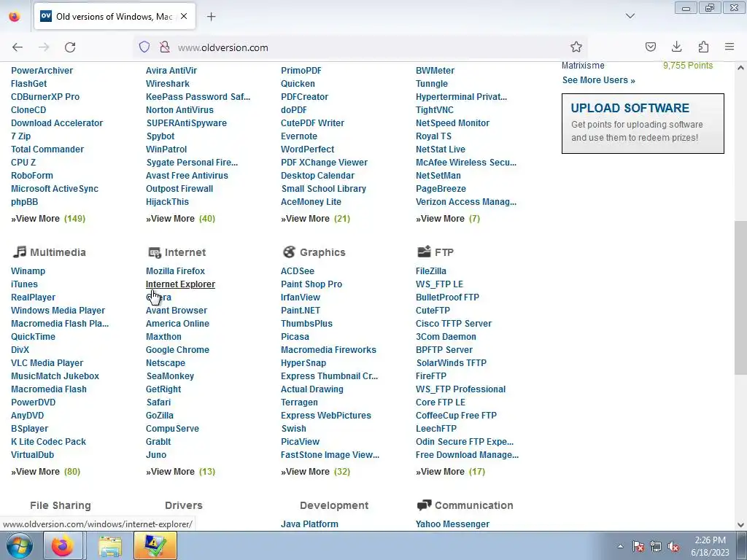747x560 pixels.
Task: Open the Windows Start button
Action: [20, 545]
